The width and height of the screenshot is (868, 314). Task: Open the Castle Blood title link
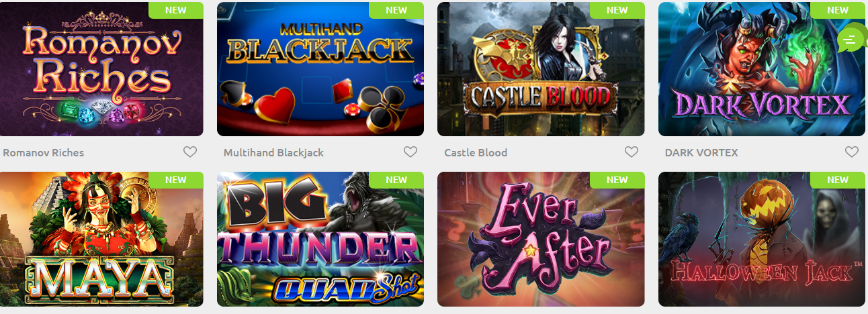[x=476, y=153]
